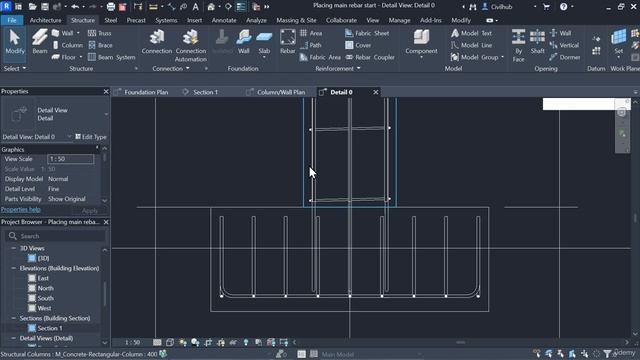Click opening By Face tool
Screen dimensions: 640x360
tap(518, 45)
